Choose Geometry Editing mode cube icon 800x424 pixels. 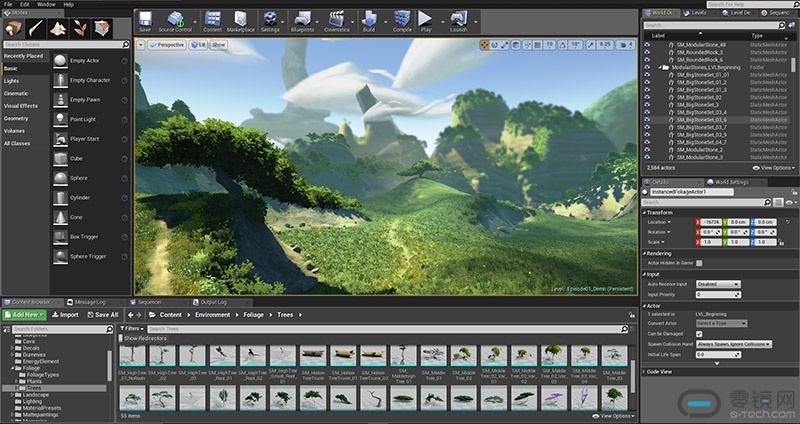pyautogui.click(x=102, y=29)
